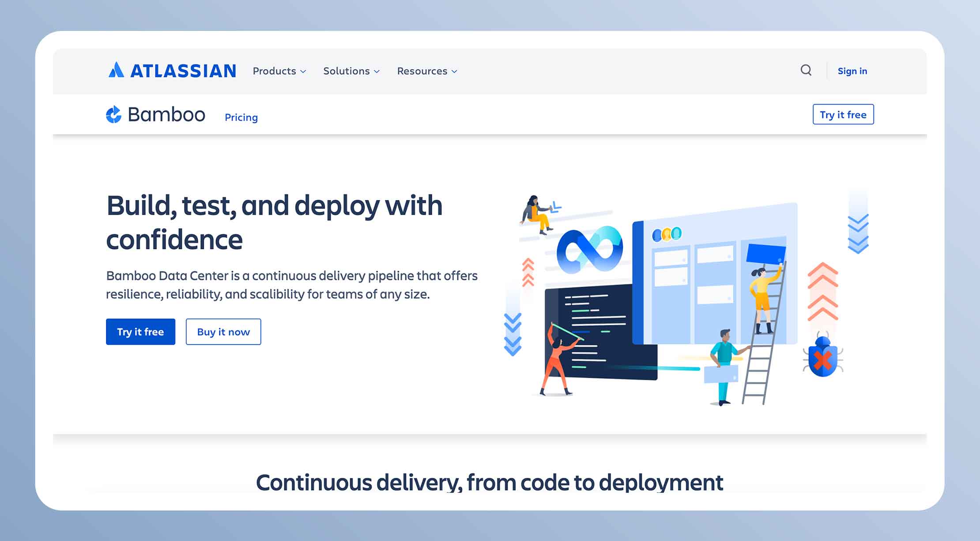Screen dimensions: 980x541
Task: Click the Bamboo product logo
Action: [x=155, y=114]
